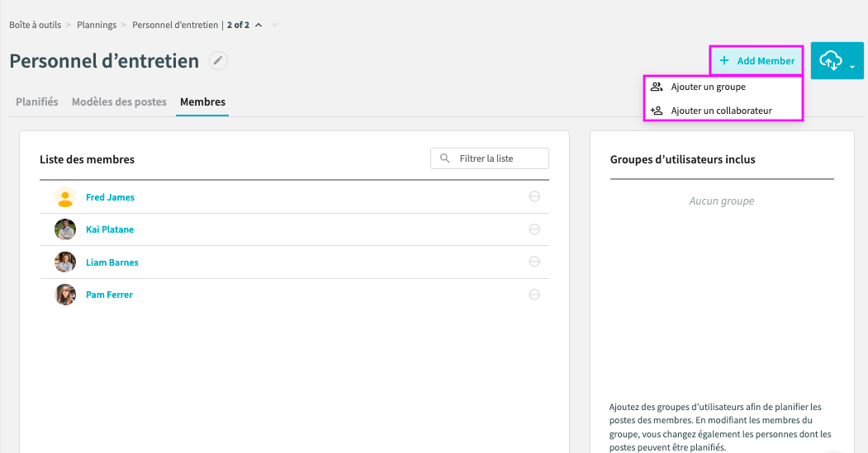
Task: Click the Add Member button
Action: click(757, 61)
